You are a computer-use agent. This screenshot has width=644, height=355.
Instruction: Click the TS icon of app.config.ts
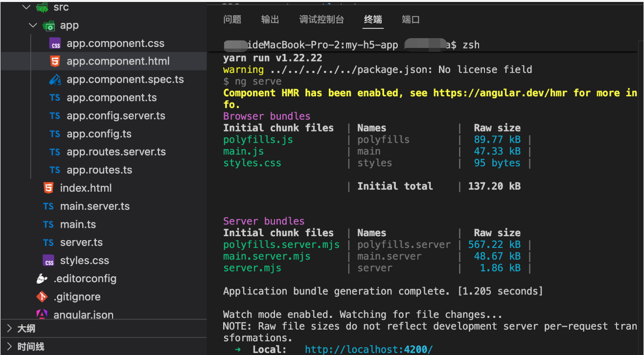click(55, 134)
